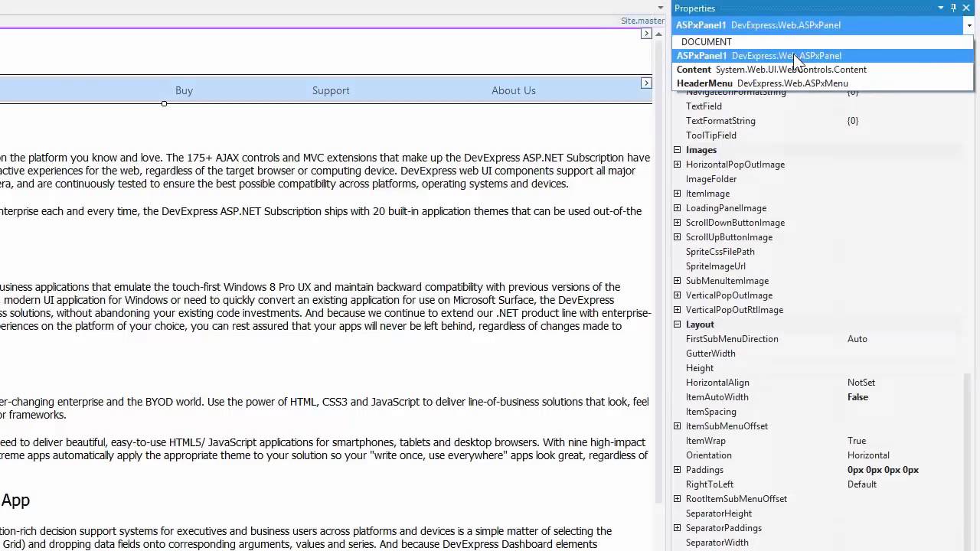This screenshot has width=980, height=551.
Task: Collapse the Images category
Action: (677, 150)
